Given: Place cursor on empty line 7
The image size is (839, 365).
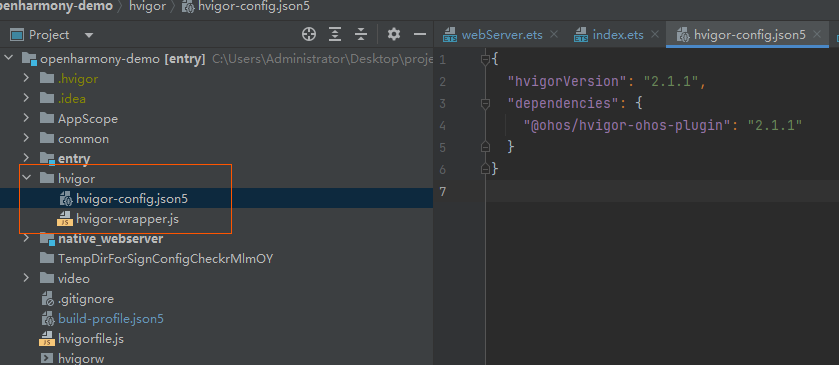Looking at the screenshot, I should 662,191.
